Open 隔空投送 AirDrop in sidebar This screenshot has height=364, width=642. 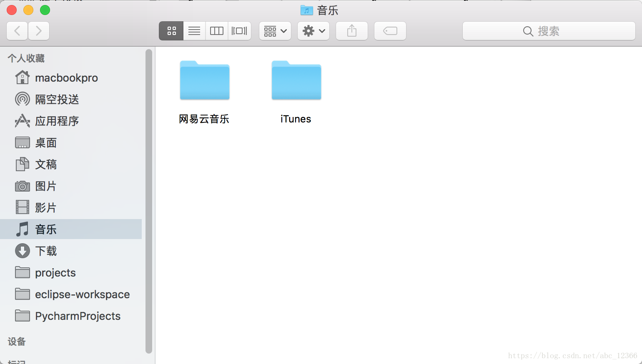point(71,100)
